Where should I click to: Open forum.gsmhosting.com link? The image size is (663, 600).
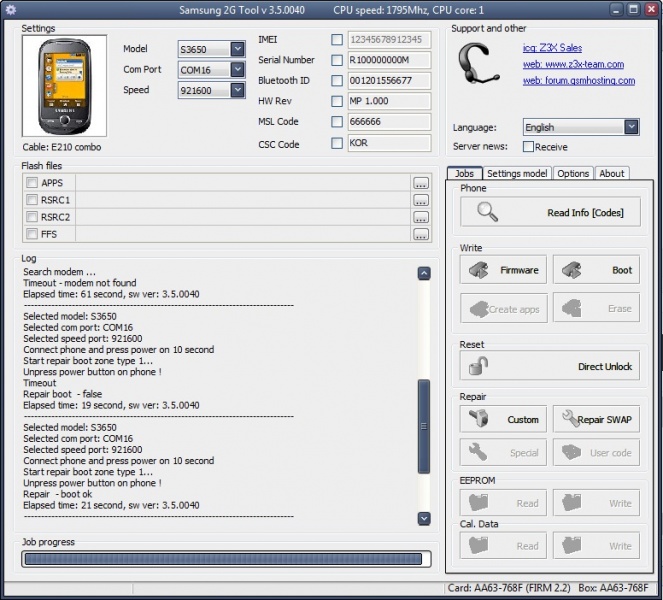[x=579, y=80]
